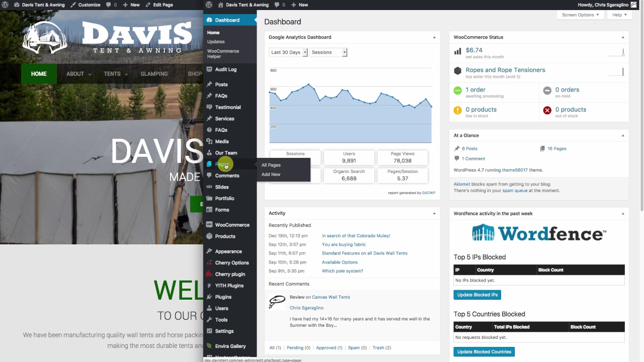The width and height of the screenshot is (644, 362).
Task: Click the Envira Gallery leaf icon
Action: tap(209, 346)
